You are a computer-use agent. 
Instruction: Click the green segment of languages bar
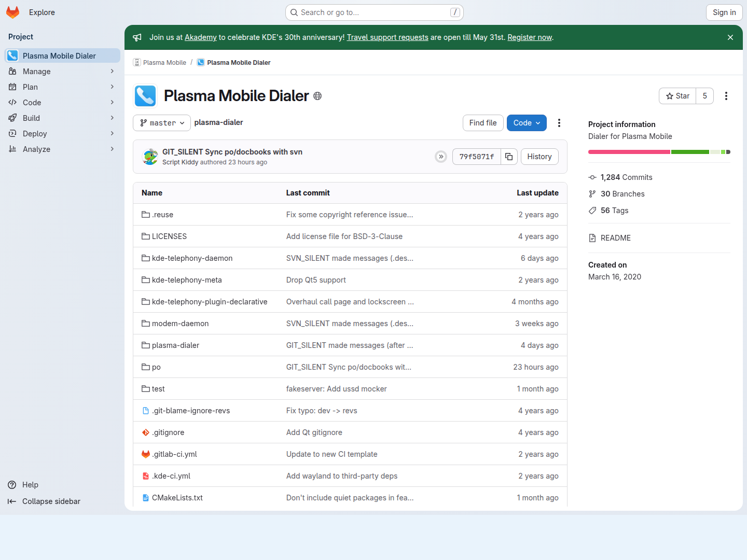690,152
